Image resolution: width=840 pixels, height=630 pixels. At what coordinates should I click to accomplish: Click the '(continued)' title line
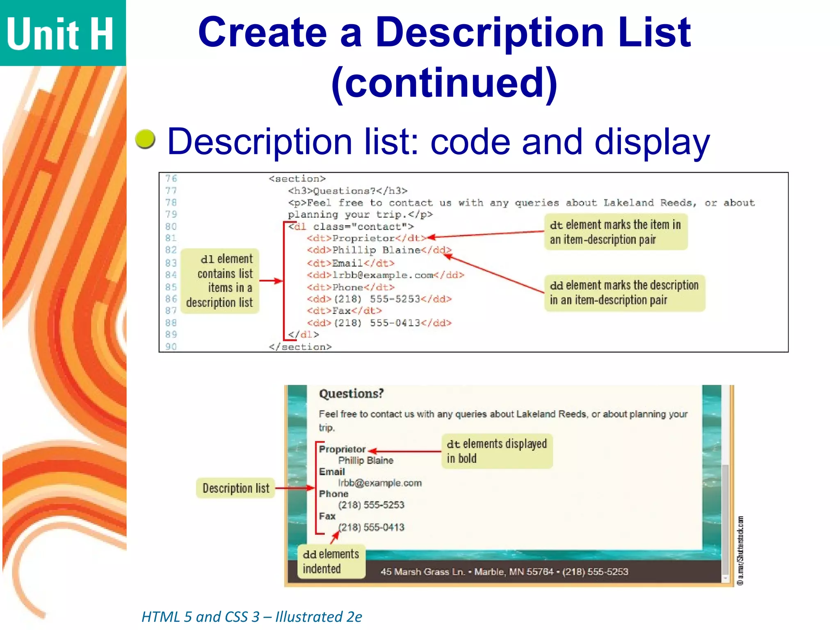point(444,83)
